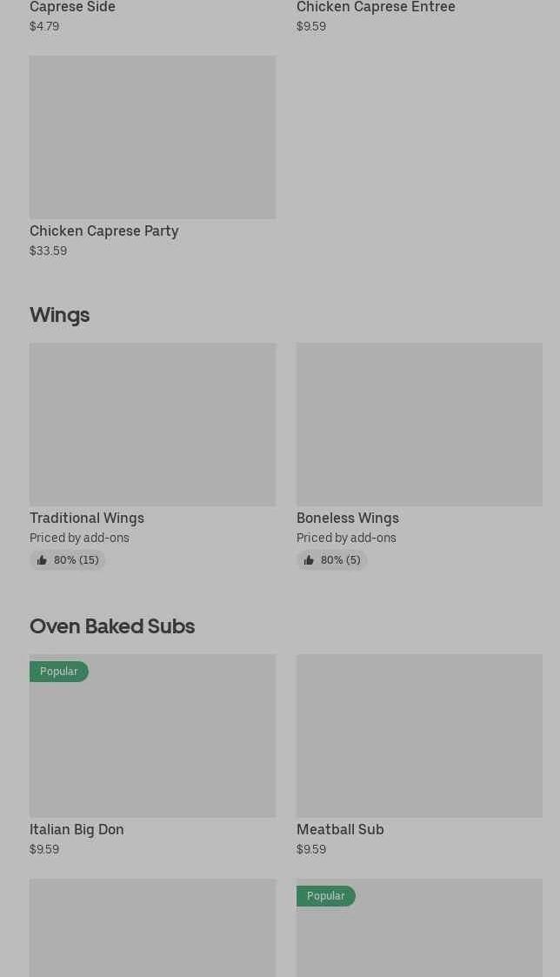The height and width of the screenshot is (977, 560).
Task: Click thumbs-up icon under Boneless Wings
Action: point(309,560)
